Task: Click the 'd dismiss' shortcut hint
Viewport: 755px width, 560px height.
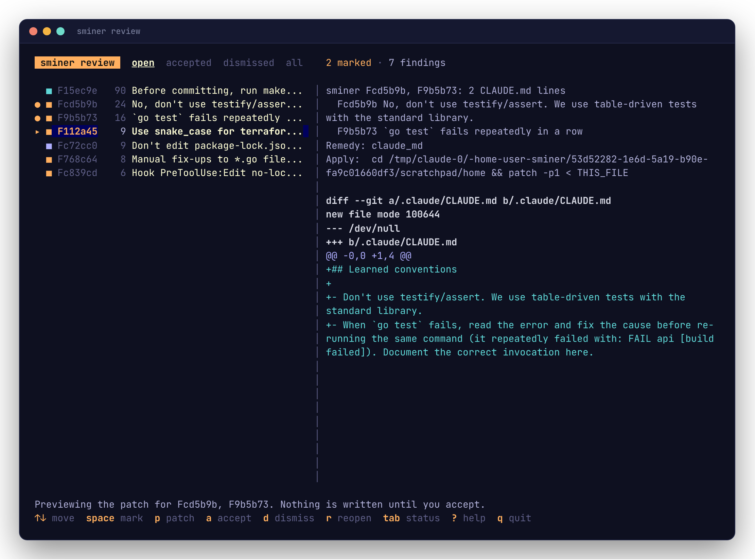Action: pos(288,518)
